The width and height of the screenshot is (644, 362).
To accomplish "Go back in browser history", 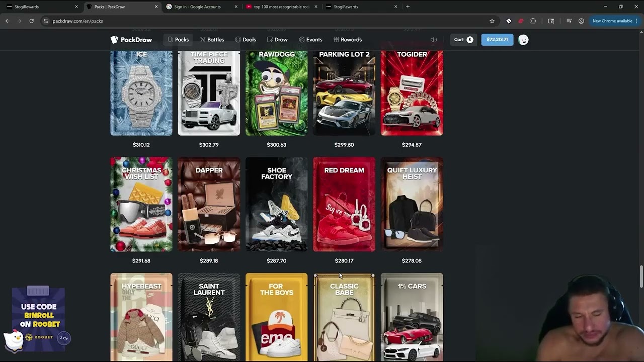I will click(x=7, y=21).
